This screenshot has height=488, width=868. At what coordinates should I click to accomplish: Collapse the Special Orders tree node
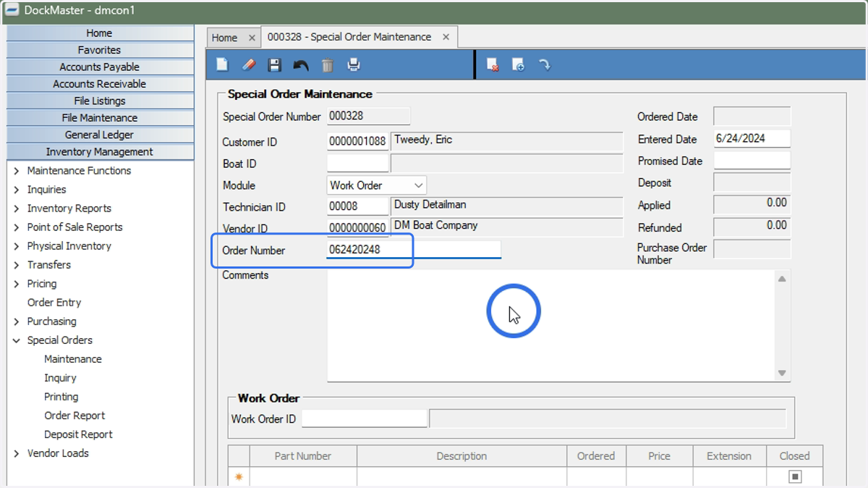coord(16,340)
